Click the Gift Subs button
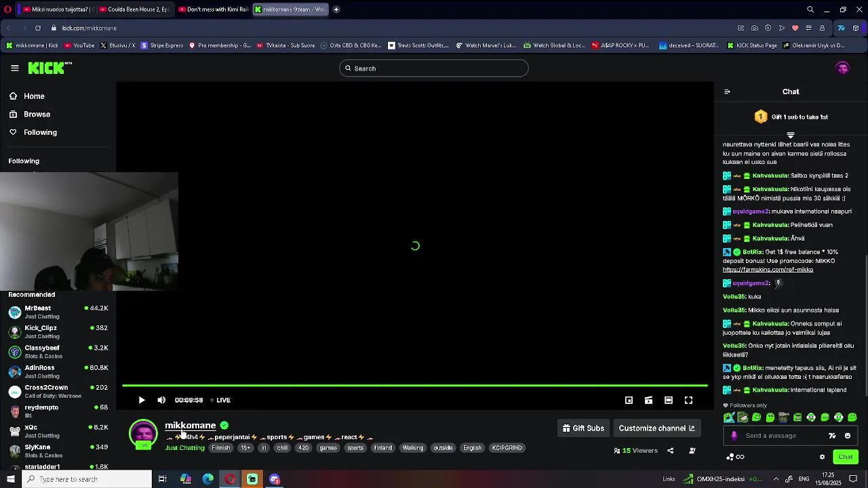This screenshot has height=488, width=868. (583, 428)
